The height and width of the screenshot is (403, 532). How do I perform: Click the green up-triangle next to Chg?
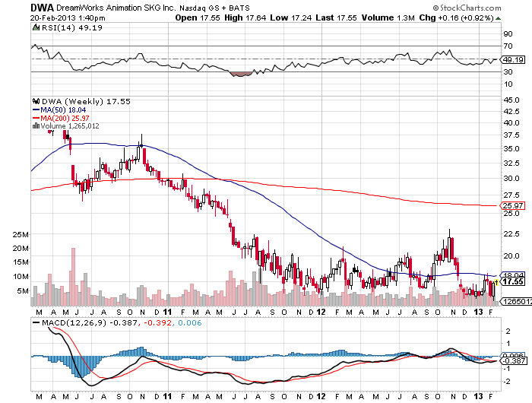498,18
